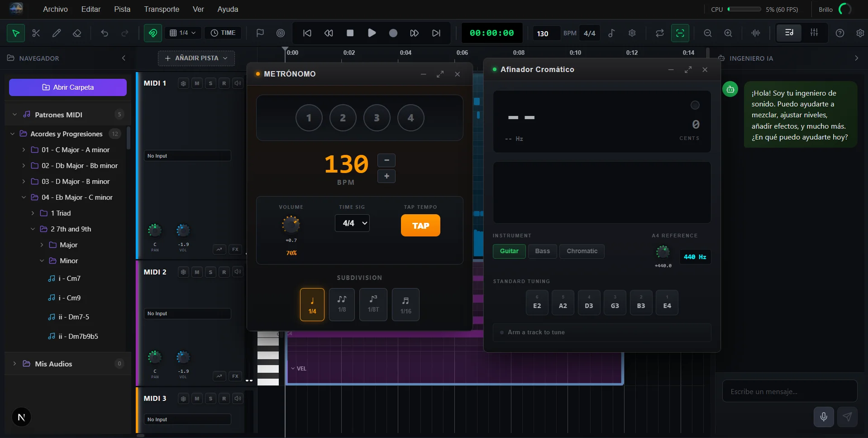Click the play button
The image size is (868, 438).
click(372, 33)
